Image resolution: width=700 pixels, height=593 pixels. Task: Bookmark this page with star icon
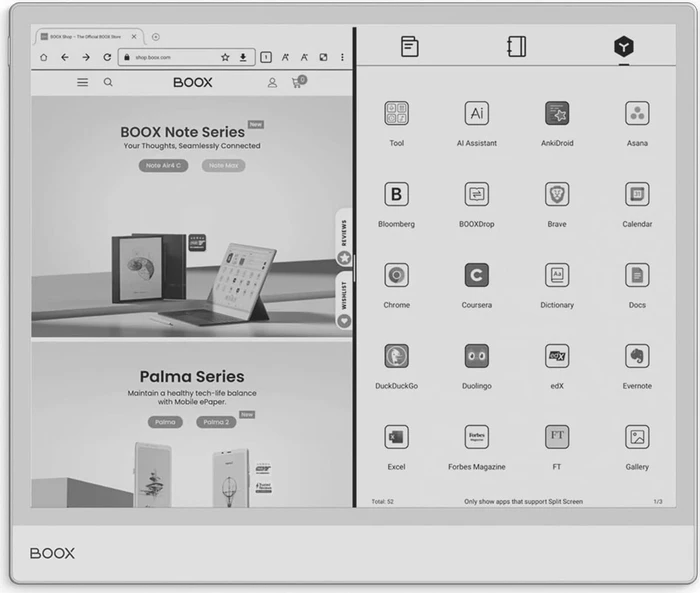point(225,57)
